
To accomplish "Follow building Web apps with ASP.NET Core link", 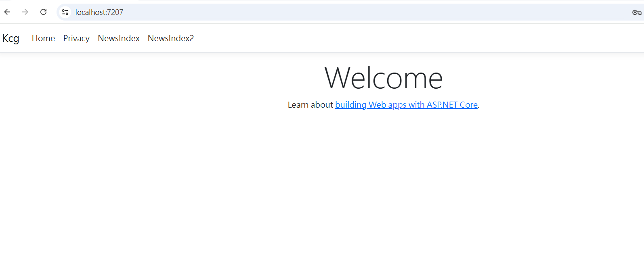I will (406, 105).
